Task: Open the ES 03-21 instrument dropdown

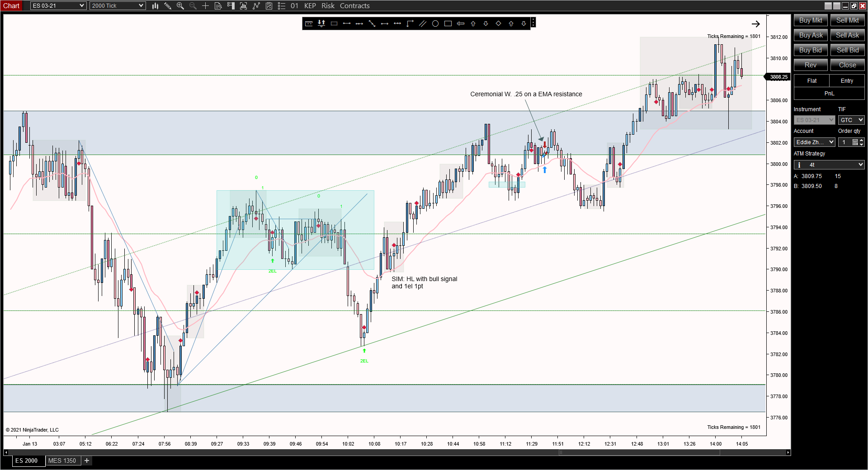Action: [x=58, y=6]
